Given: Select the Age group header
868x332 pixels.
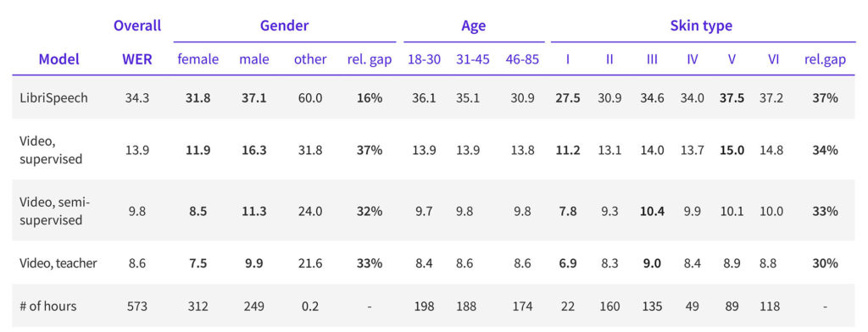Looking at the screenshot, I should (474, 25).
